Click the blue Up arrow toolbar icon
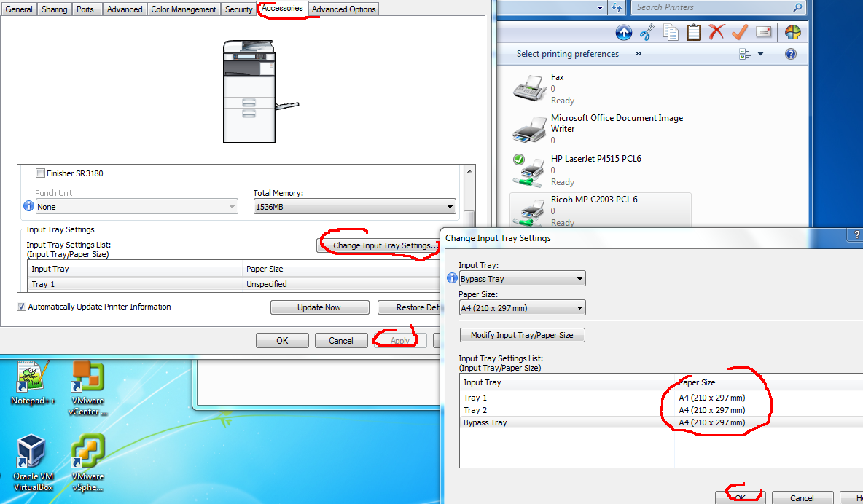This screenshot has height=504, width=863. 624,33
